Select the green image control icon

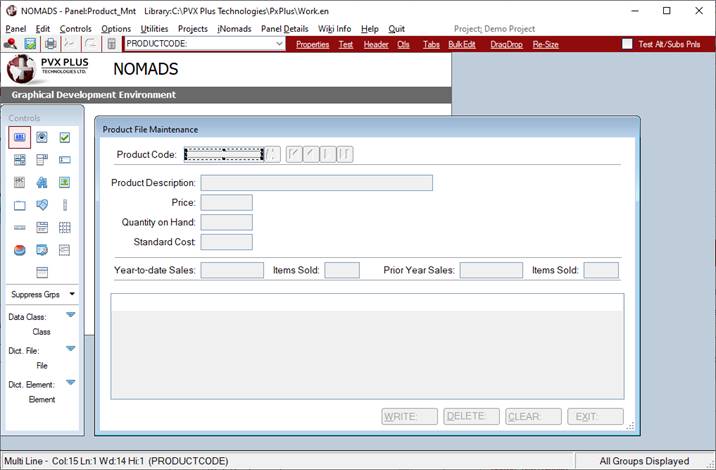point(64,182)
